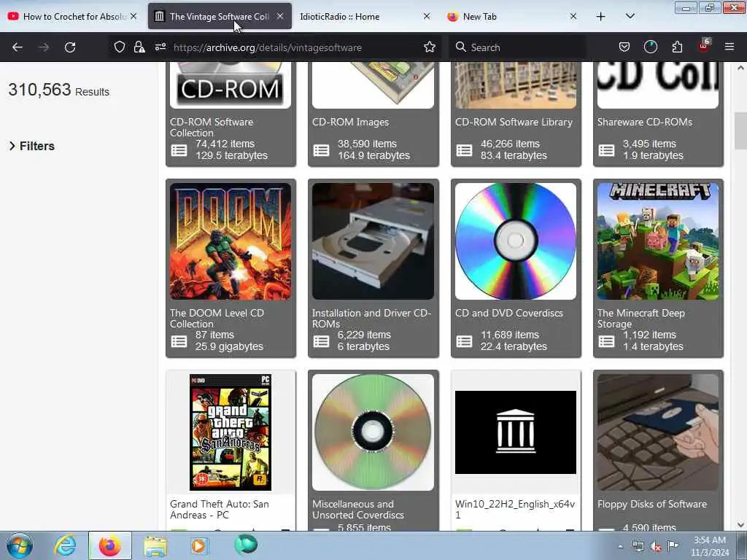
Task: Open Installation and Driver CD-ROMs title
Action: tap(371, 318)
